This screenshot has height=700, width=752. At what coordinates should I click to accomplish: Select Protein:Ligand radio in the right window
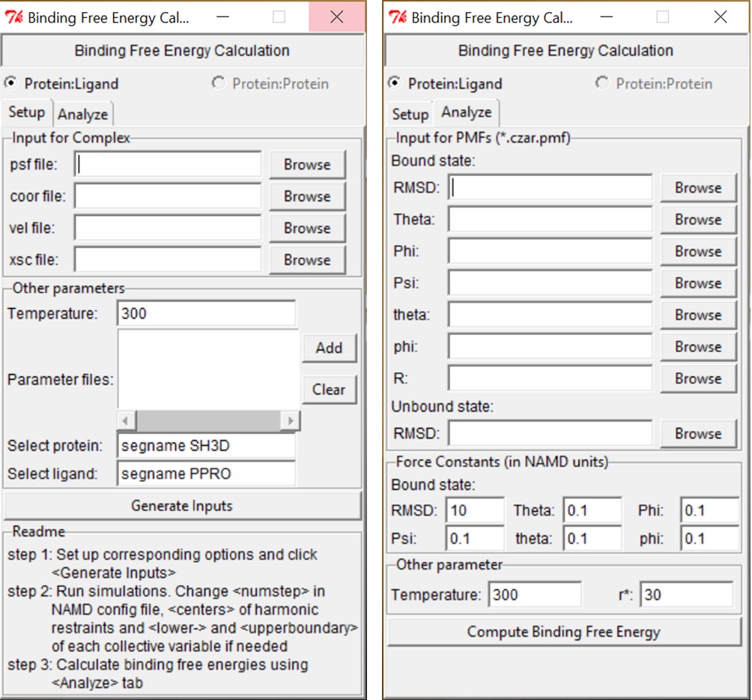[395, 83]
